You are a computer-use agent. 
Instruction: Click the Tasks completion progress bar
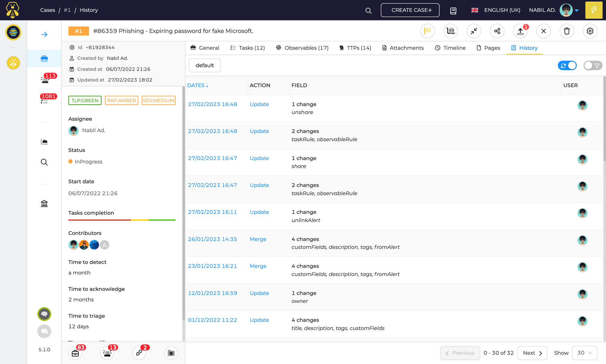(x=122, y=220)
